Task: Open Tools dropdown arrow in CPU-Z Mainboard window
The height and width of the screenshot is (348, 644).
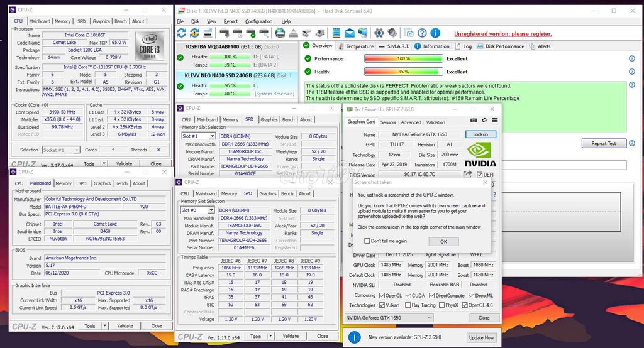Action: [x=105, y=326]
